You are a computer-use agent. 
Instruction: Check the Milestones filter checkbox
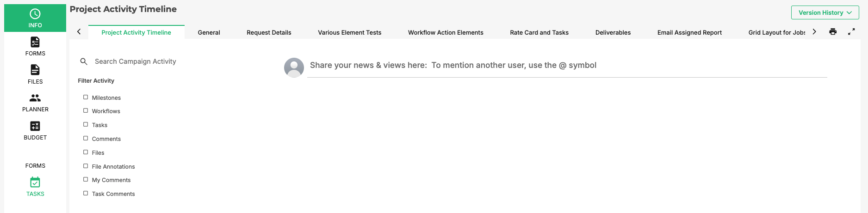pyautogui.click(x=86, y=97)
